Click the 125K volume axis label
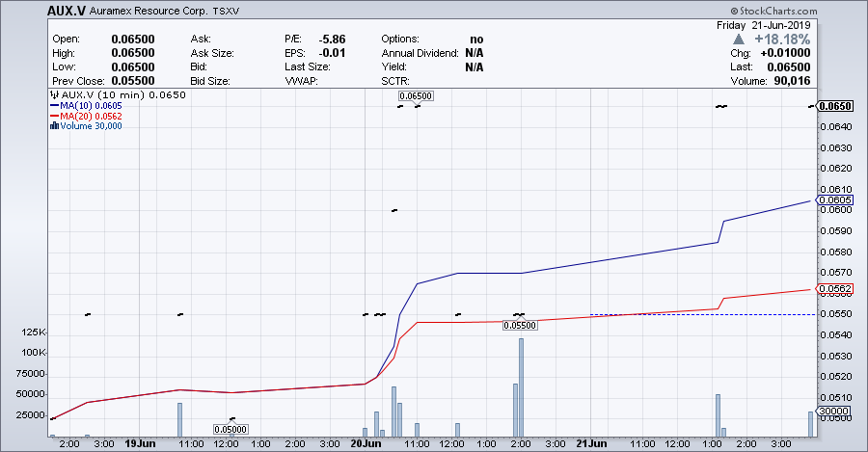This screenshot has width=868, height=452. click(33, 332)
